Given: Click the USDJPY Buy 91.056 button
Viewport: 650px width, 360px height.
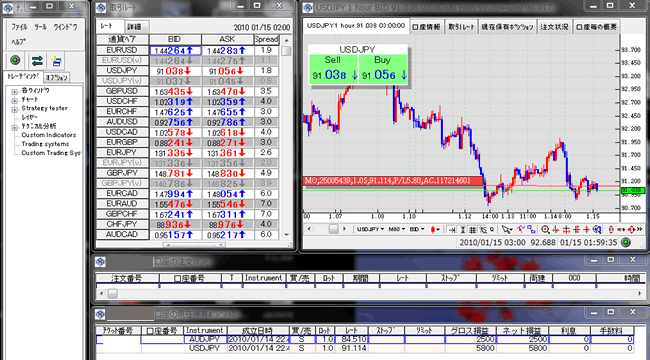Looking at the screenshot, I should point(383,69).
